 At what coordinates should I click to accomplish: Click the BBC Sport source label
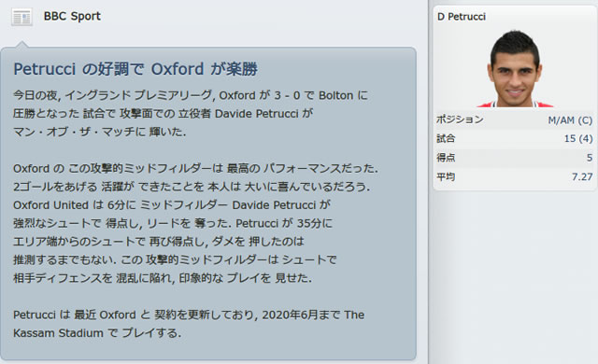tap(72, 17)
